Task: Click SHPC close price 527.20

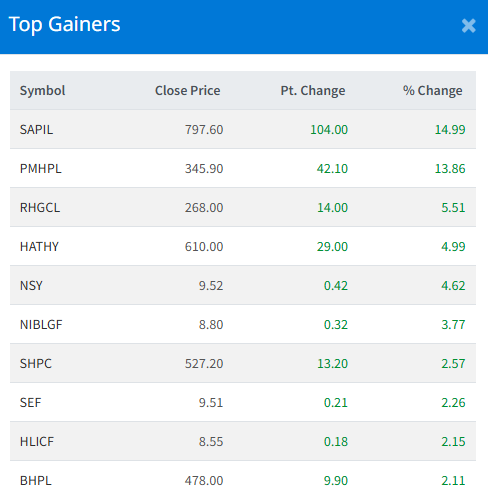Action: tap(204, 363)
